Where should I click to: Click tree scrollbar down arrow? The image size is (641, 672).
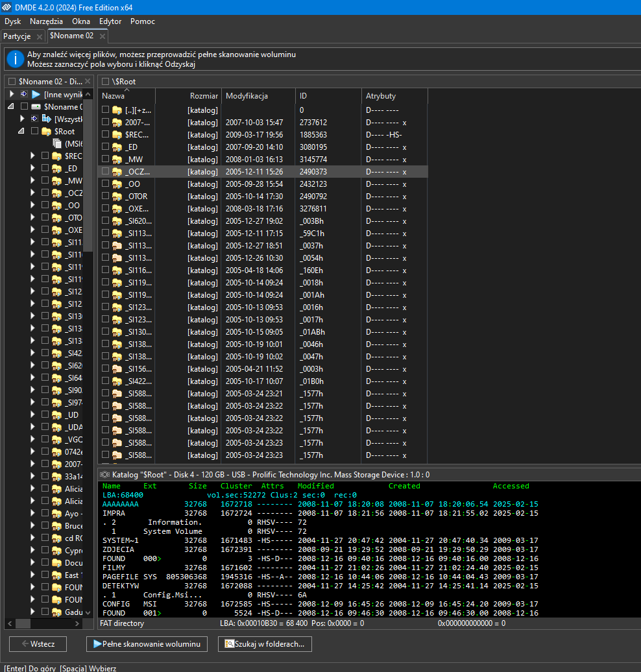click(x=88, y=613)
